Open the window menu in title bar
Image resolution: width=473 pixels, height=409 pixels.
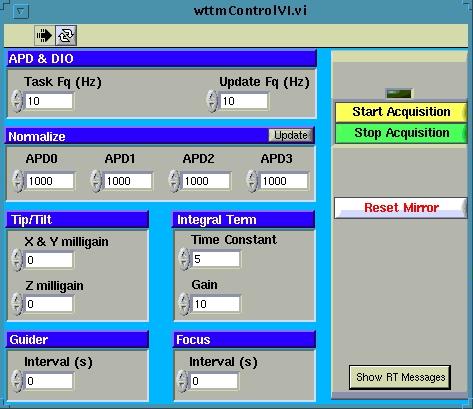[20, 12]
